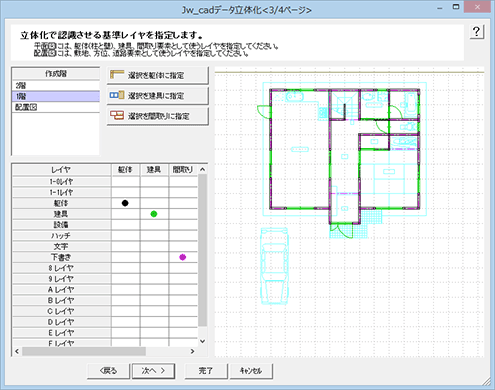
Task: Click the car drawing in the preview
Action: click(x=274, y=266)
